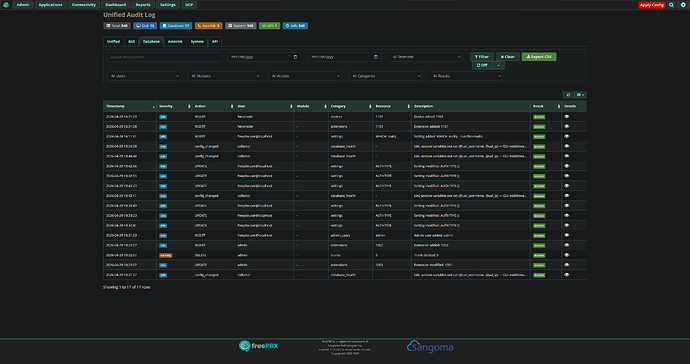Open the Reports menu

(143, 5)
